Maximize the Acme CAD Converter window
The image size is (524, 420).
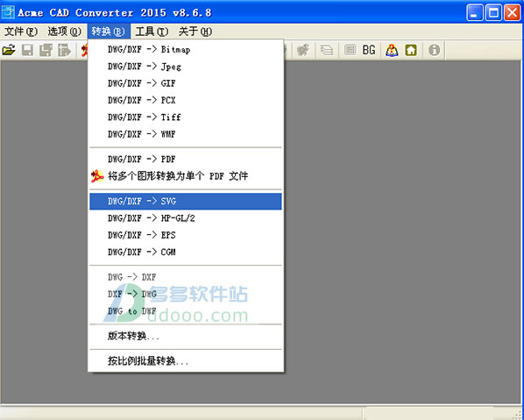(493, 12)
